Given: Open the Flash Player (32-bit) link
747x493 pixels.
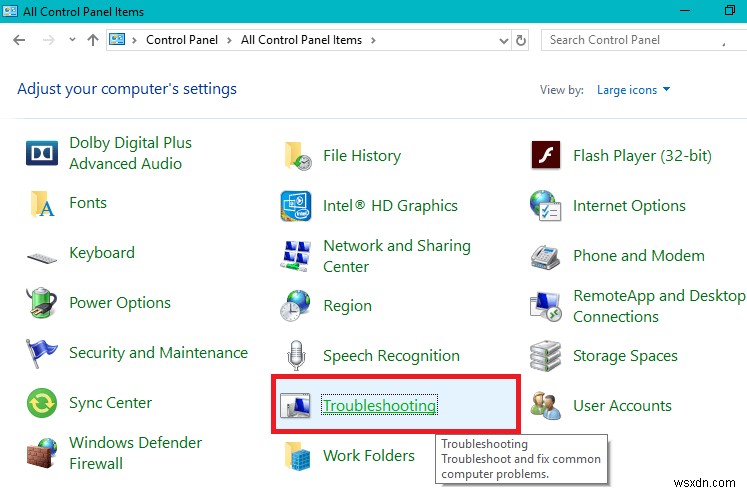Looking at the screenshot, I should tap(642, 156).
